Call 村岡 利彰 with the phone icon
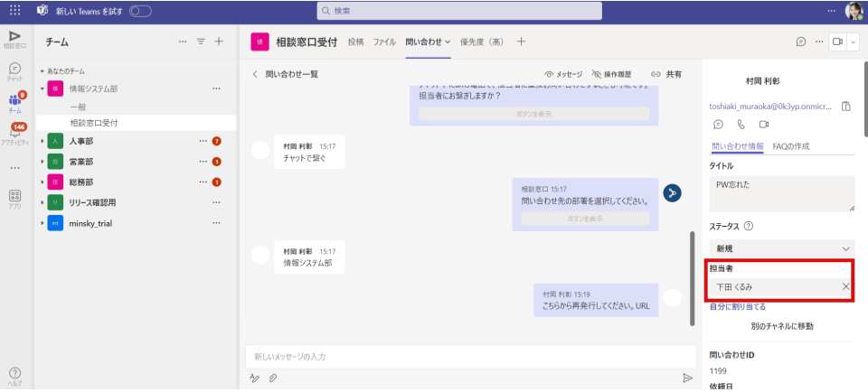Image resolution: width=868 pixels, height=392 pixels. pos(741,125)
